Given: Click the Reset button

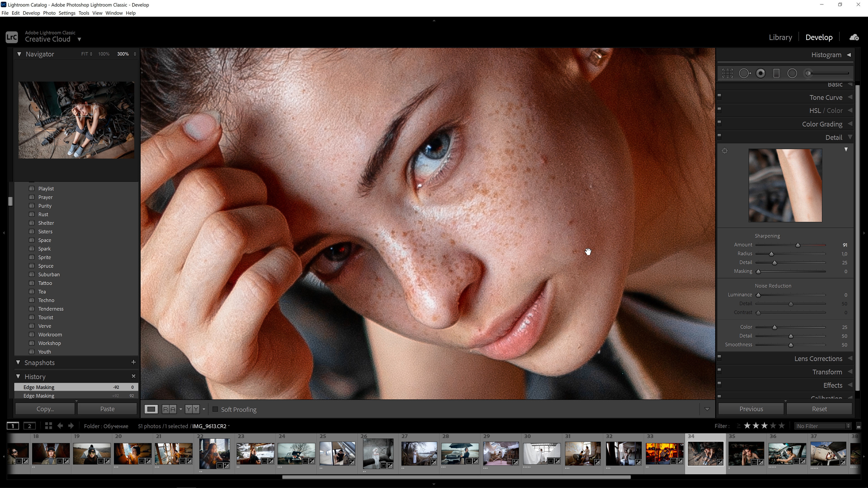Looking at the screenshot, I should (819, 409).
